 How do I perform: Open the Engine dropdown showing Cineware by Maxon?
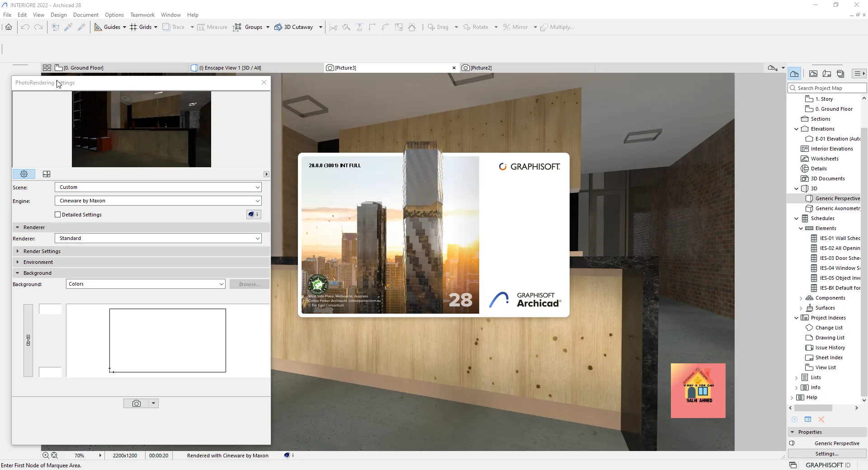[158, 201]
